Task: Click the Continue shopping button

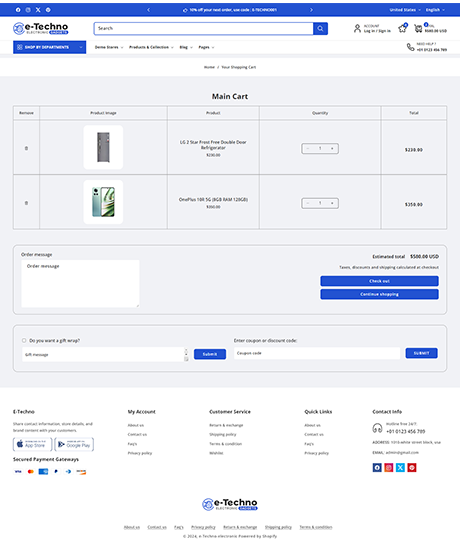Action: [379, 294]
